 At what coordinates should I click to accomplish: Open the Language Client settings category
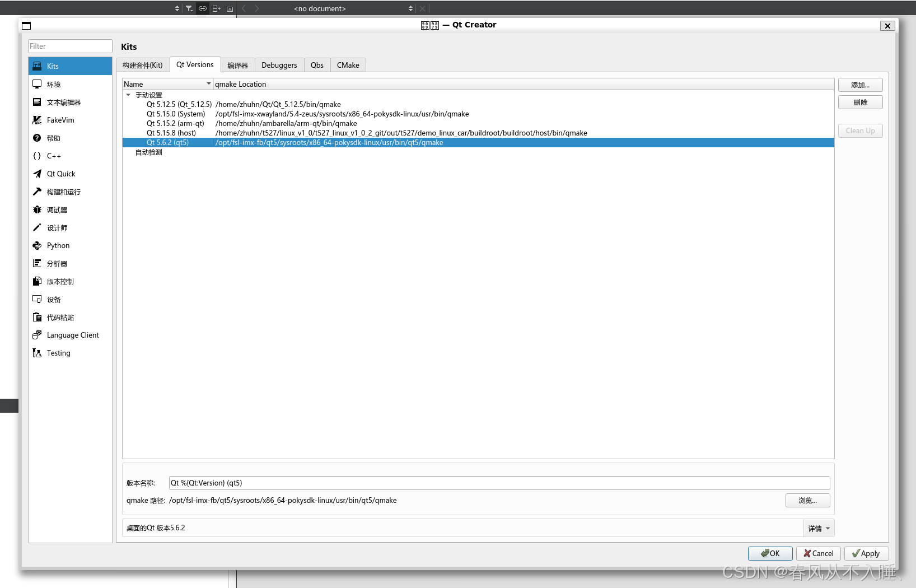(x=70, y=335)
